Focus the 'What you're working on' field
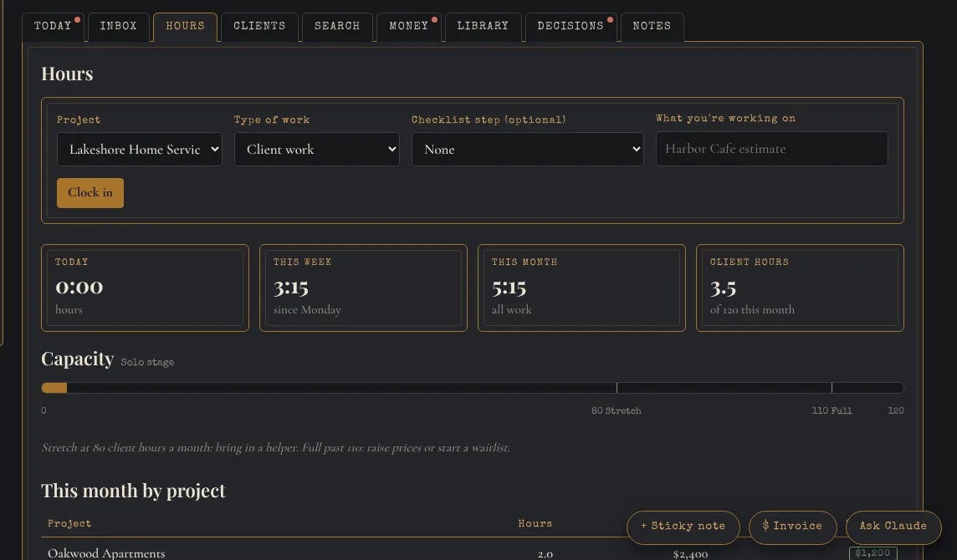 tap(771, 149)
